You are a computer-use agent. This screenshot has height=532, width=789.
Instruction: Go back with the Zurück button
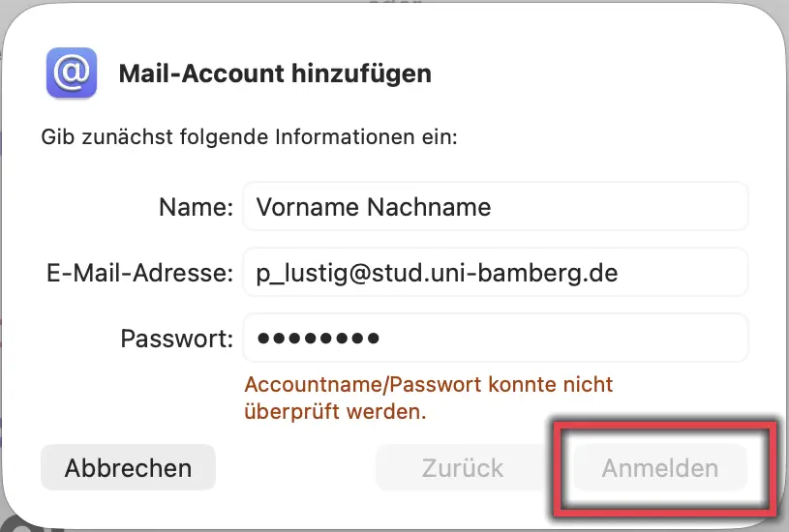(463, 469)
